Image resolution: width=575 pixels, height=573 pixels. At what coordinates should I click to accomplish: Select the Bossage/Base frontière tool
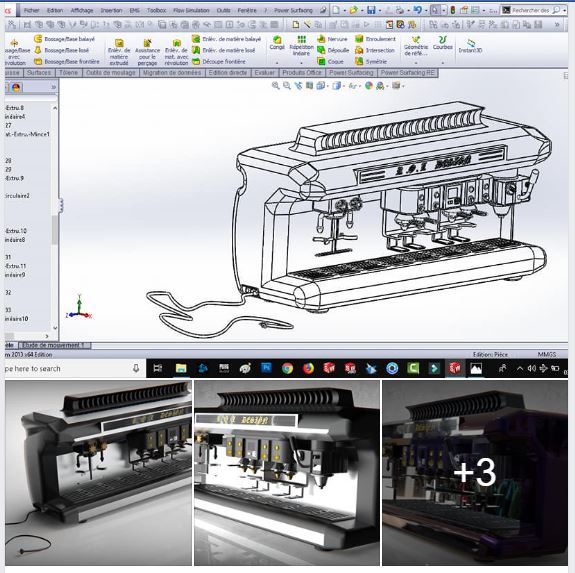click(x=67, y=62)
